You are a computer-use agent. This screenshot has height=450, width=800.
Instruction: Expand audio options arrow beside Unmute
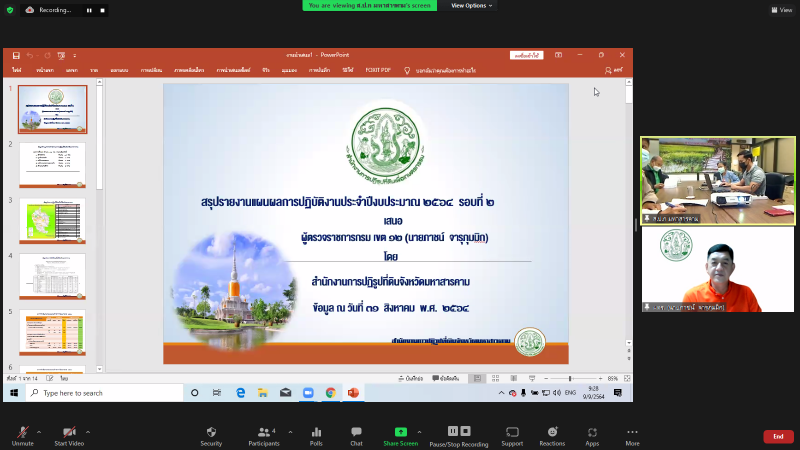coord(39,432)
